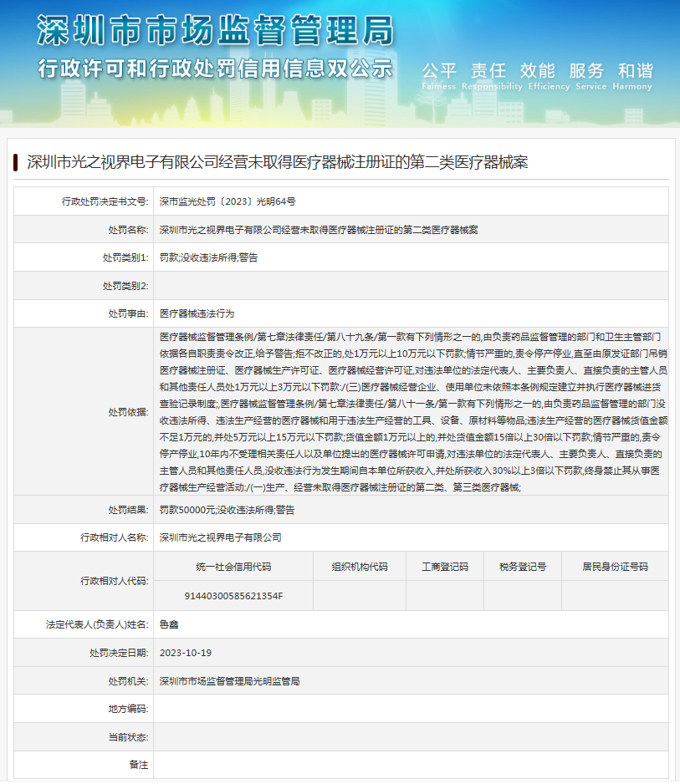Image resolution: width=680 pixels, height=784 pixels.
Task: Select the credit code 91440300585621354F
Action: [x=233, y=596]
